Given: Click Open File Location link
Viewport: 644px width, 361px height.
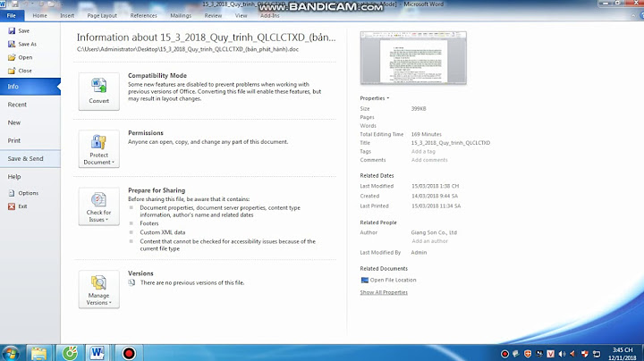Looking at the screenshot, I should pyautogui.click(x=388, y=281).
